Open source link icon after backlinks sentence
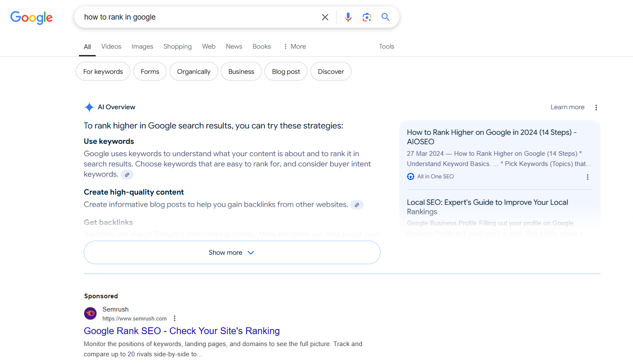Image resolution: width=633 pixels, height=364 pixels. point(357,205)
